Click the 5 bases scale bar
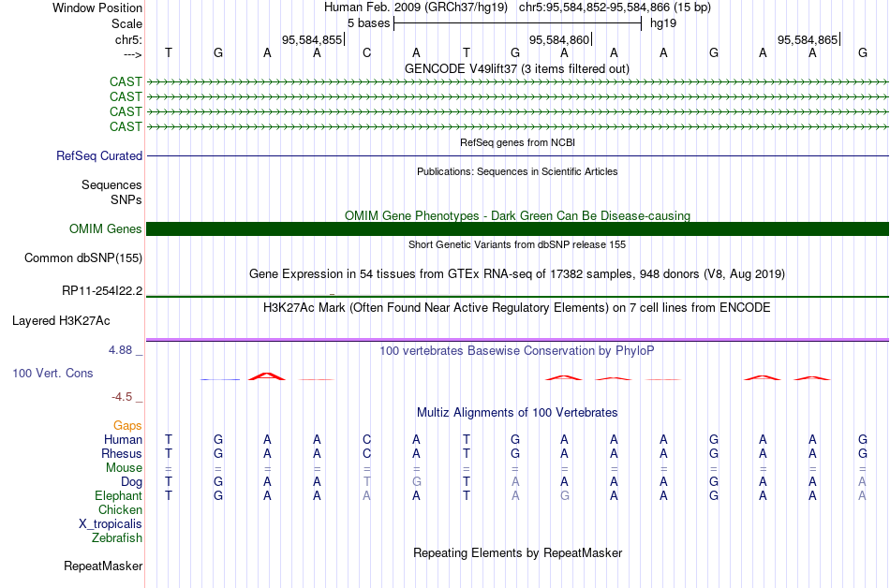The height and width of the screenshot is (588, 890). 517,23
